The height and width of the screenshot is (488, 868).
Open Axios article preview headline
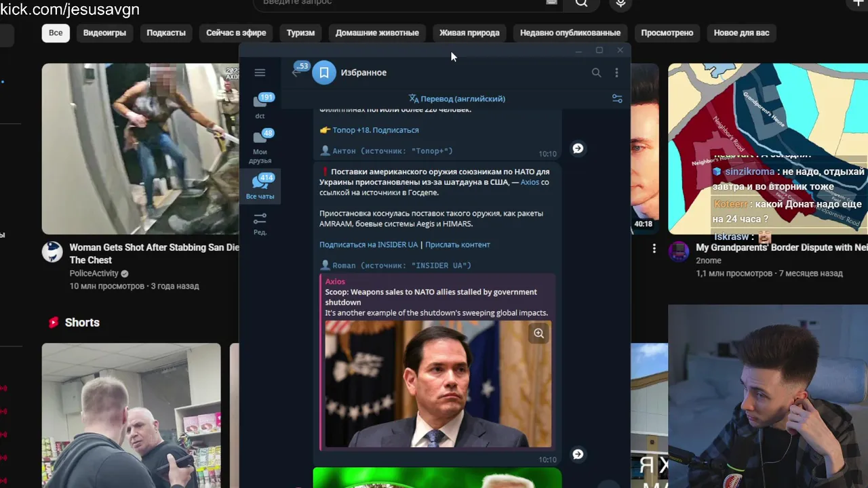[x=431, y=297]
